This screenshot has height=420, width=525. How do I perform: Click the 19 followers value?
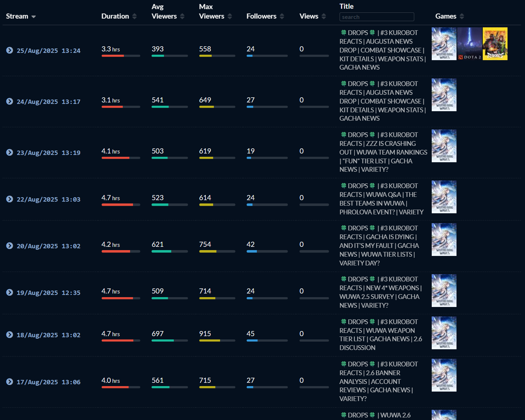coord(251,151)
